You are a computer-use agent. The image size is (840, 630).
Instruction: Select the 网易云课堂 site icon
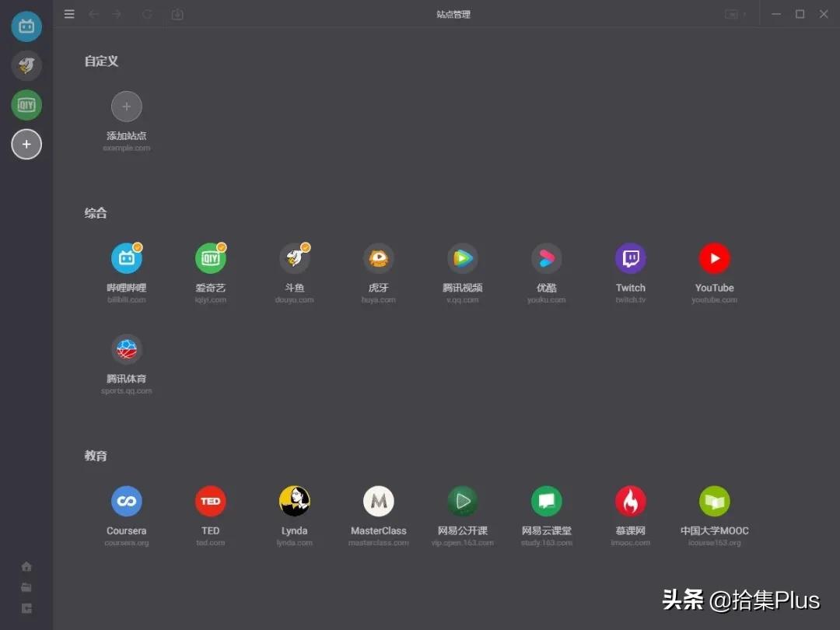(x=547, y=501)
